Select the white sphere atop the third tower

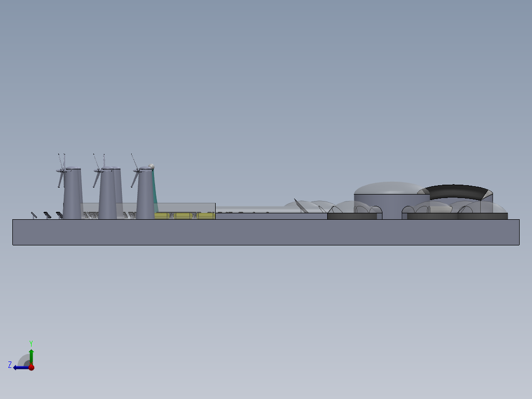click(x=152, y=166)
